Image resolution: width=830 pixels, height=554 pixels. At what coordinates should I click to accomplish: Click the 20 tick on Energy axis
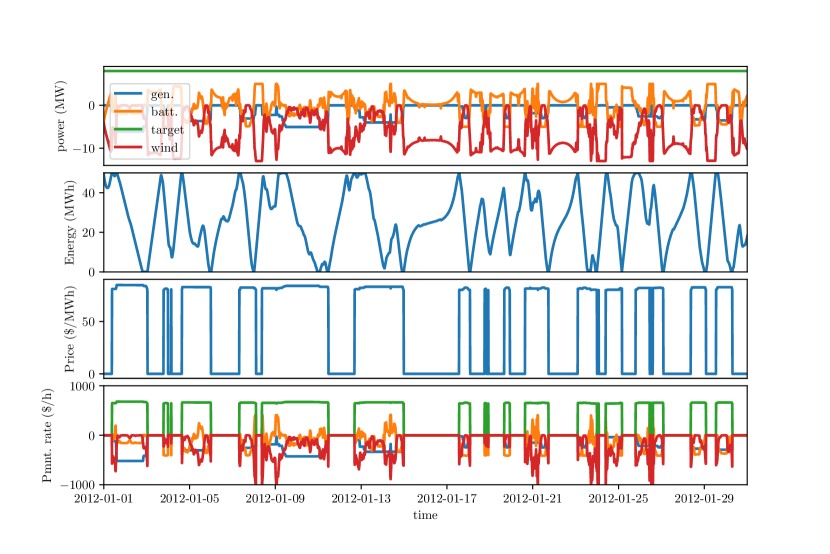pyautogui.click(x=89, y=233)
